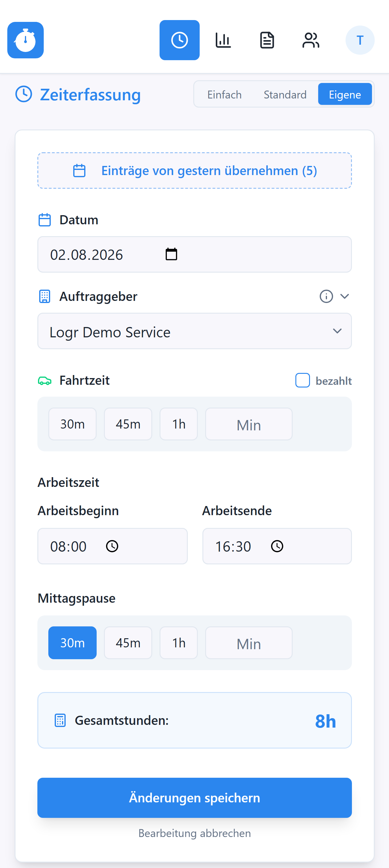The height and width of the screenshot is (868, 389).
Task: Click the Arbeitsende time field
Action: click(x=277, y=546)
